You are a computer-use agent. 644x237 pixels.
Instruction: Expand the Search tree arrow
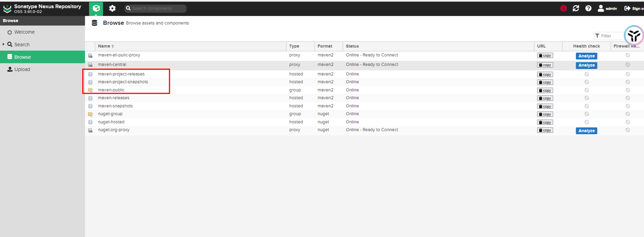3,44
